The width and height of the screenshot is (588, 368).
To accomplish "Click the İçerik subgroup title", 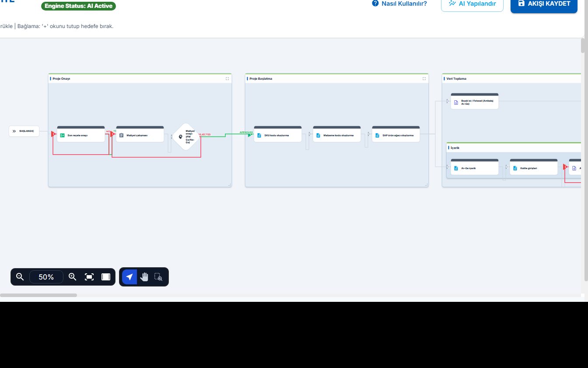I will (x=455, y=148).
